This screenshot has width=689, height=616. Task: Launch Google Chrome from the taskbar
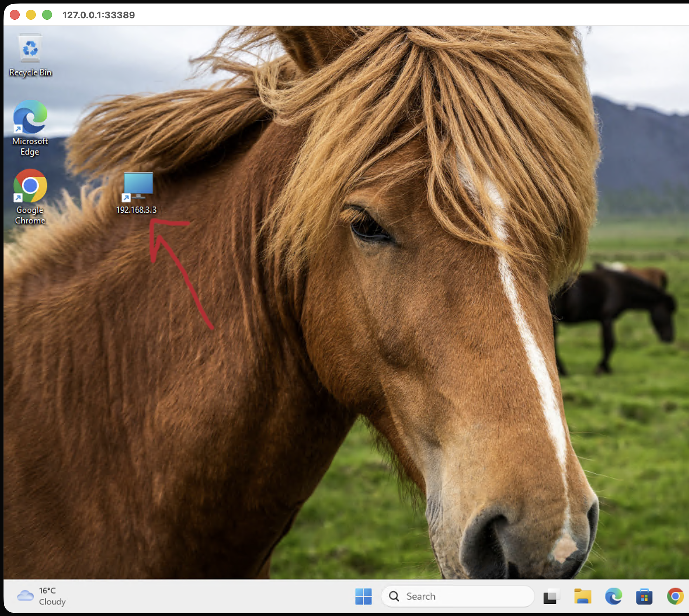[675, 596]
